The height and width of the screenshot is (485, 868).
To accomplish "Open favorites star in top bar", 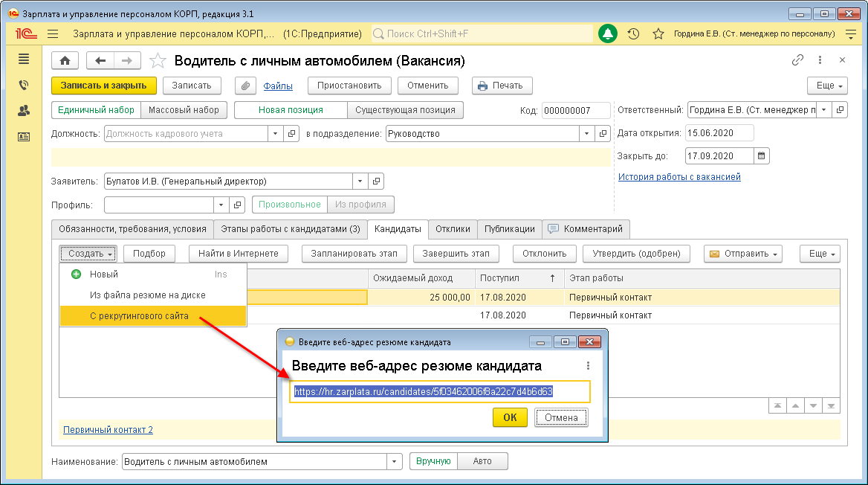I will tap(658, 33).
